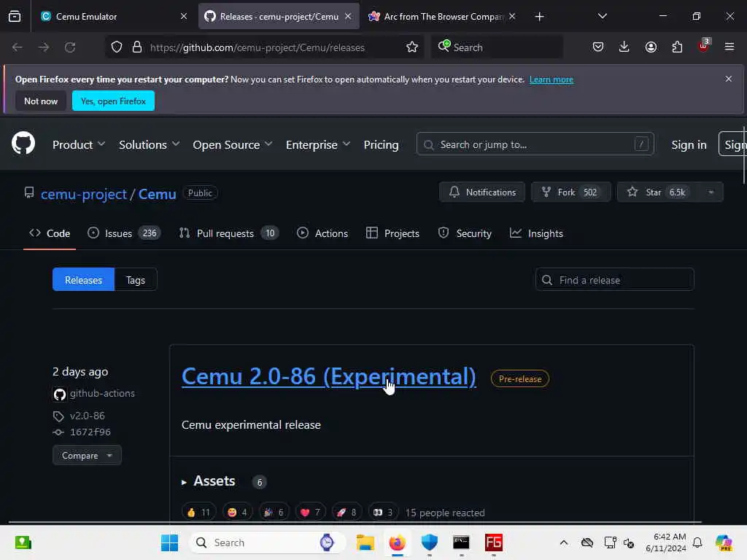Viewport: 747px width, 560px height.
Task: Expand the Open Source menu
Action: coord(233,145)
